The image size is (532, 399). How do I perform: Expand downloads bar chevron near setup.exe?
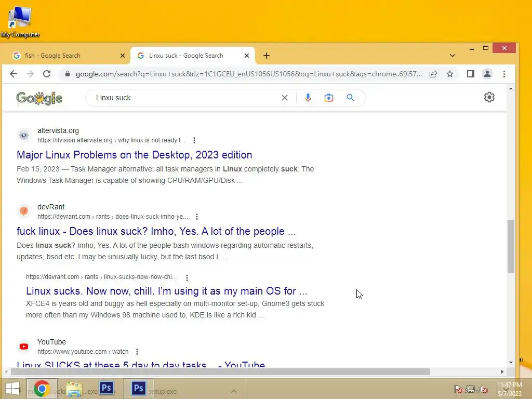(234, 391)
